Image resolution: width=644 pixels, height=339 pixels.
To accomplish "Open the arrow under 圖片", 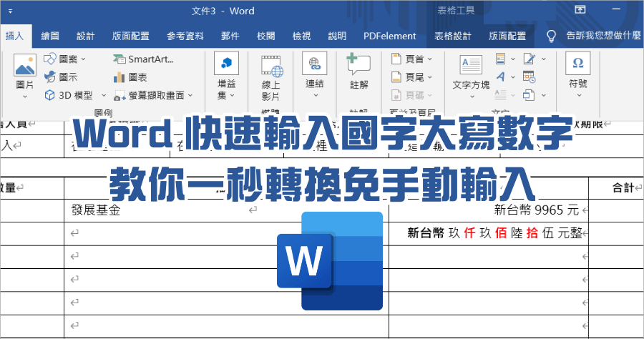I will (x=24, y=97).
